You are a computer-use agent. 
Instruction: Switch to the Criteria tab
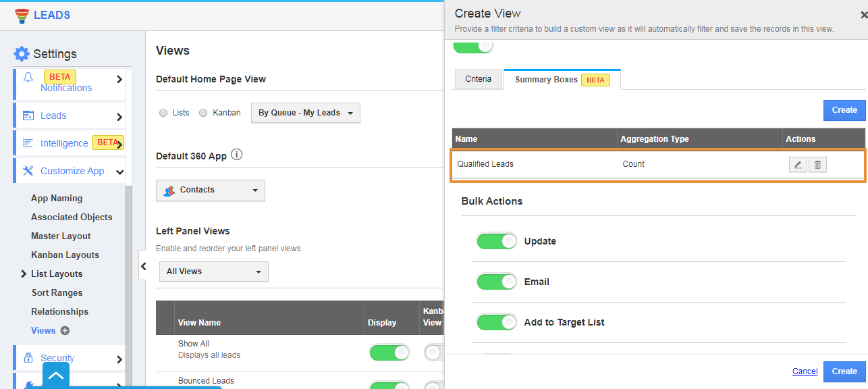coord(478,79)
